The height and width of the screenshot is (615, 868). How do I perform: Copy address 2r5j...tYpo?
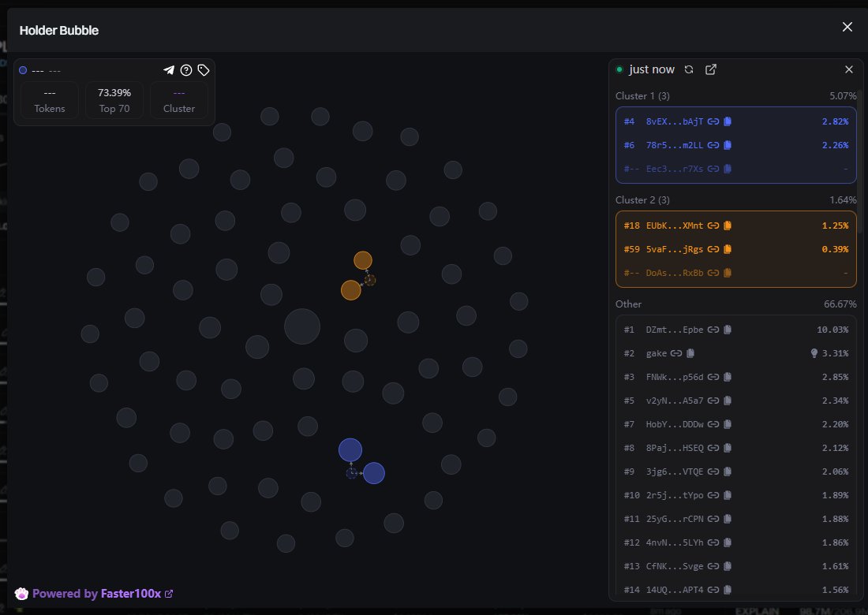click(x=728, y=495)
